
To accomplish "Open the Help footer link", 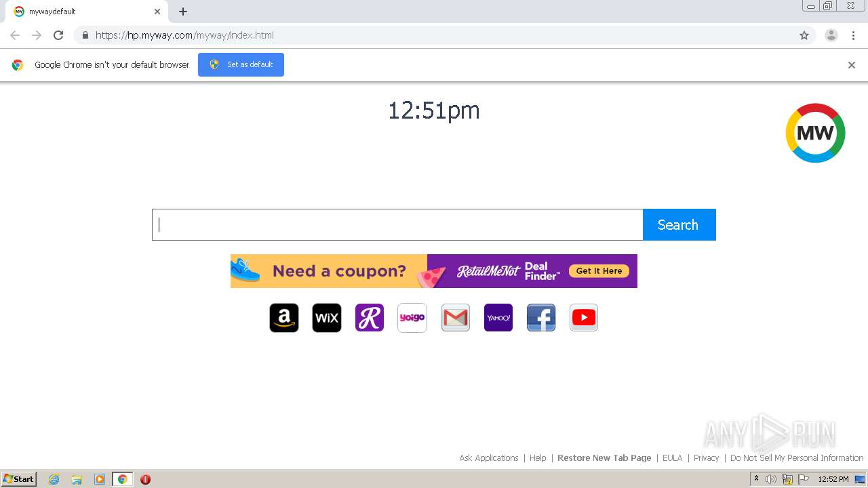I will pyautogui.click(x=538, y=458).
